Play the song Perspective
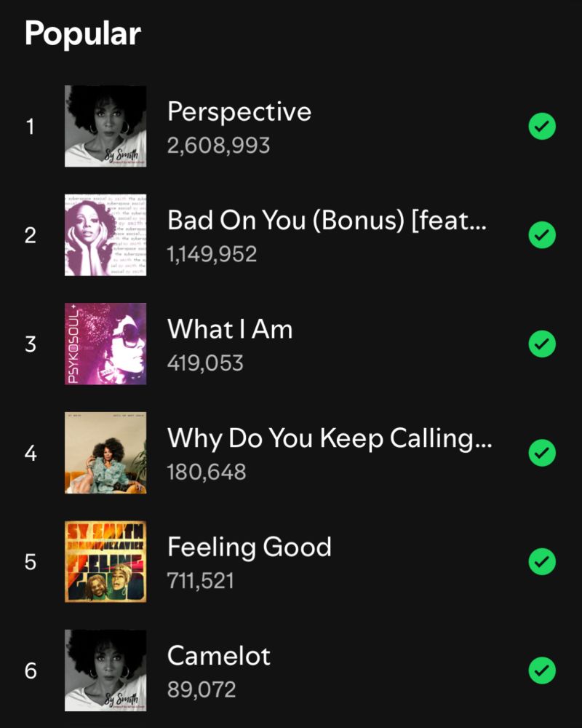The width and height of the screenshot is (582, 728). coord(239,112)
